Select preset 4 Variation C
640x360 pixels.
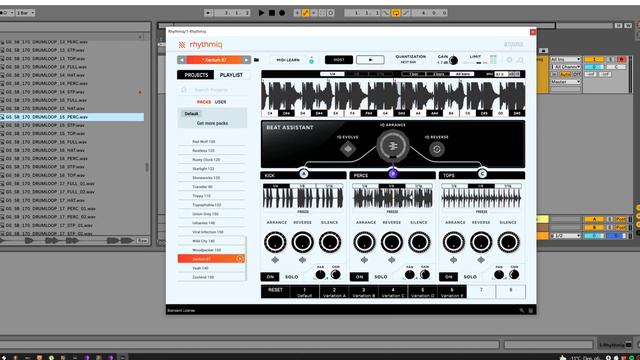point(393,292)
